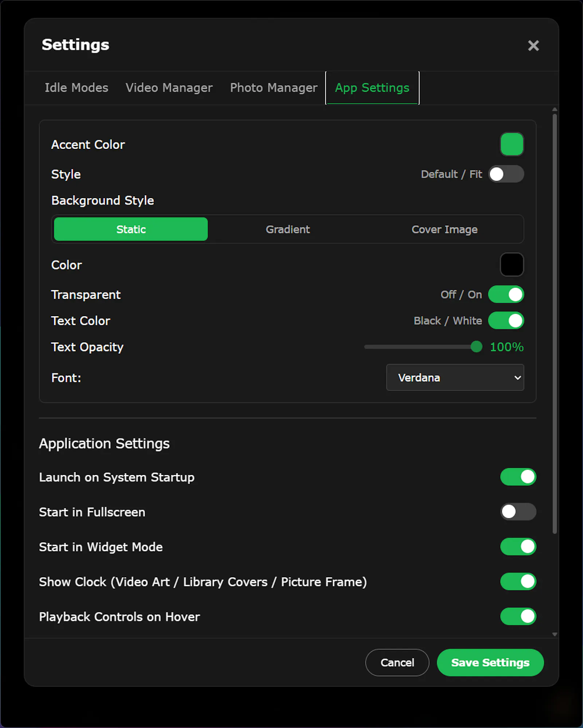Image resolution: width=583 pixels, height=728 pixels.
Task: Click the Settings title text
Action: pos(75,45)
